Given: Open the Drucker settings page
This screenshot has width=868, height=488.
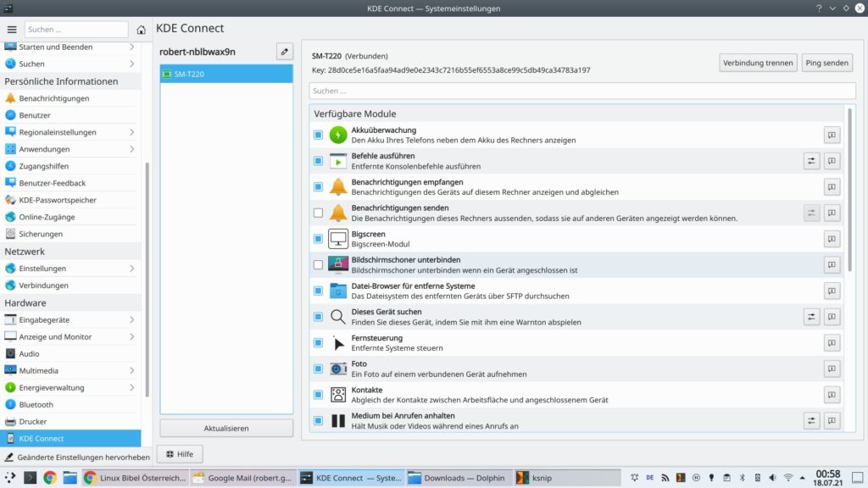Looking at the screenshot, I should point(70,422).
